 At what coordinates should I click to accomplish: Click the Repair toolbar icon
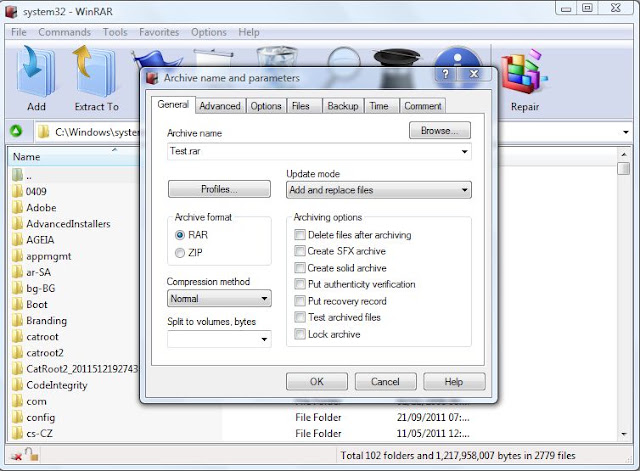(x=524, y=71)
